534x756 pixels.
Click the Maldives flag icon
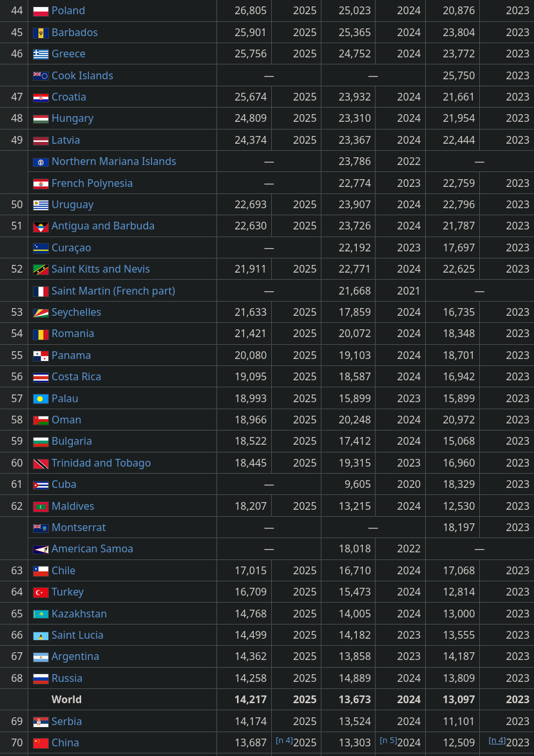(x=41, y=507)
